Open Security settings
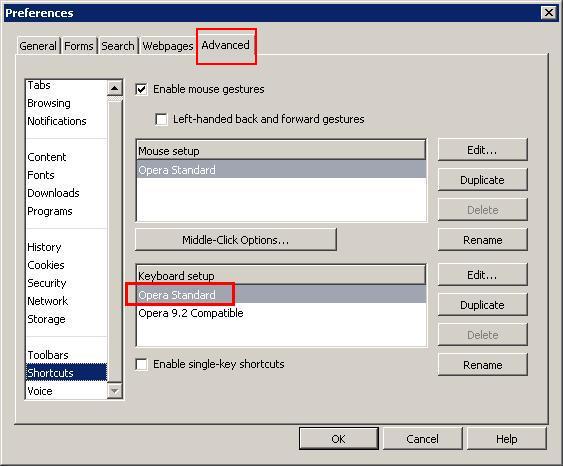The height and width of the screenshot is (466, 563). [66, 283]
